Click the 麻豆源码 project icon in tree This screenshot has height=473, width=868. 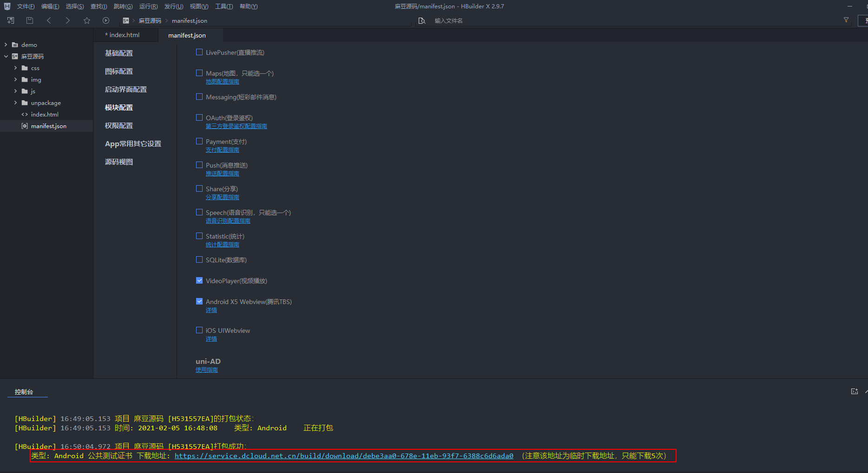(15, 56)
